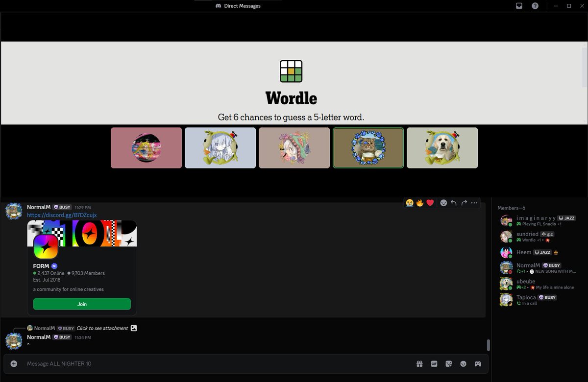
Task: Click 'a community for online creatives' description
Action: pos(69,289)
